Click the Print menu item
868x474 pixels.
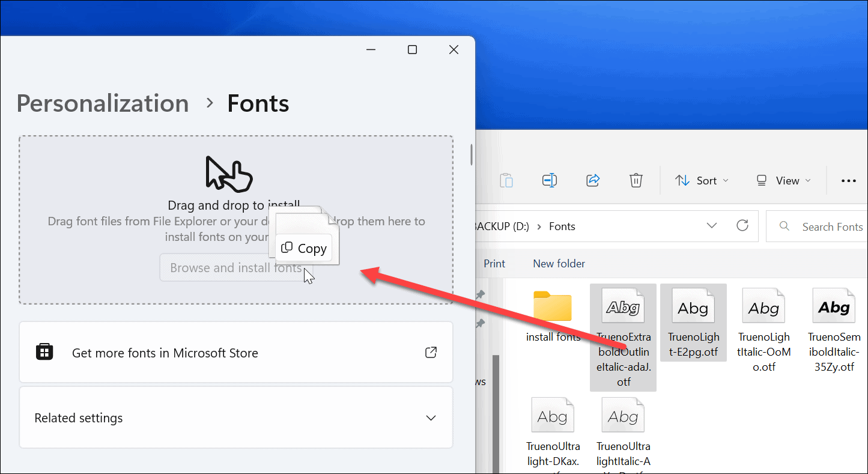click(494, 263)
